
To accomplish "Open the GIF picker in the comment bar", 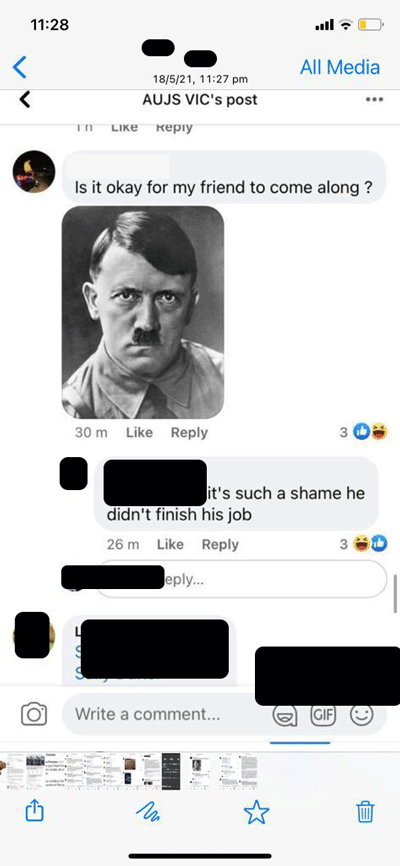I will click(x=323, y=714).
